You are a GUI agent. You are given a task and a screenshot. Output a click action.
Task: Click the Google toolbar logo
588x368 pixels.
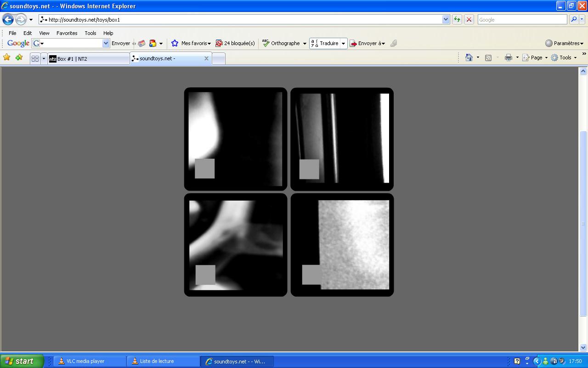click(18, 43)
